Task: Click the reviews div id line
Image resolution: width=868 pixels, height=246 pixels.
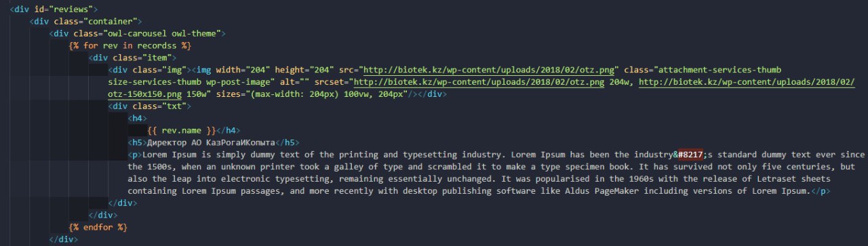Action: [x=54, y=9]
